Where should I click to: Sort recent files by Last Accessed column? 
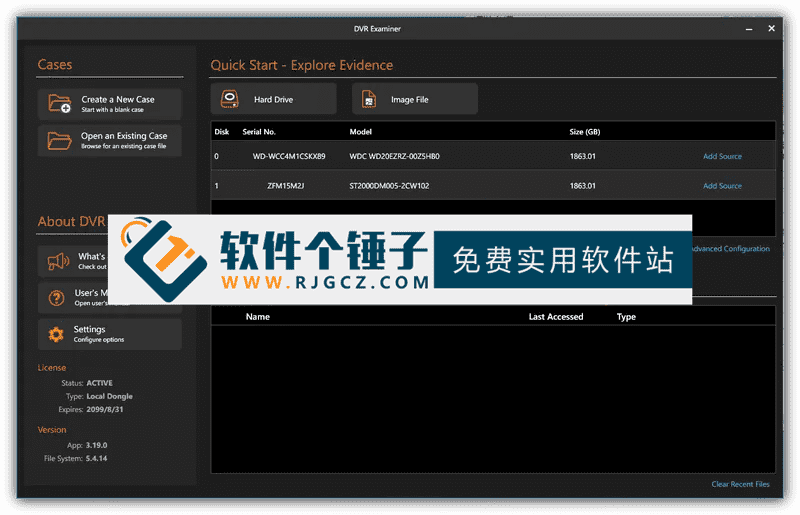[556, 316]
